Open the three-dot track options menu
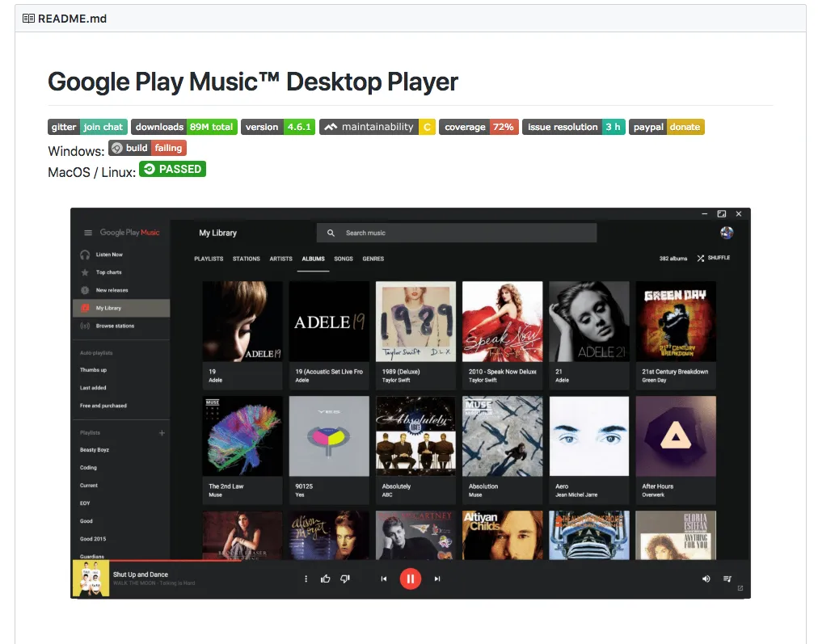The image size is (818, 644). [306, 579]
